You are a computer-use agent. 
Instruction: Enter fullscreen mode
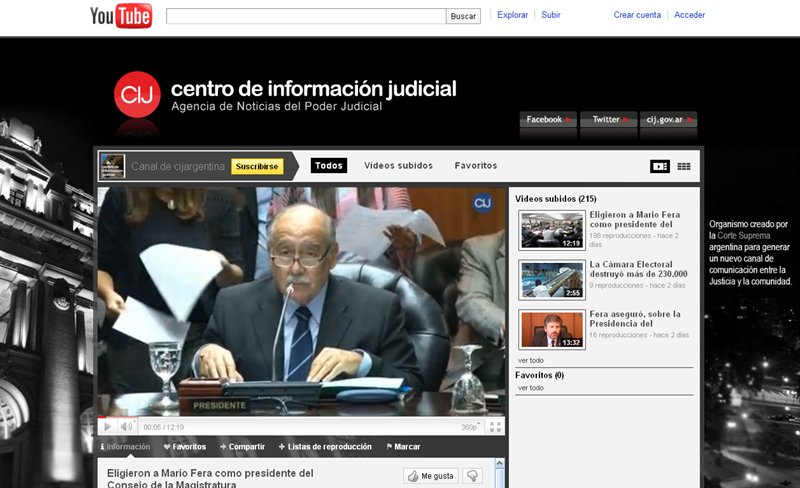pyautogui.click(x=495, y=427)
